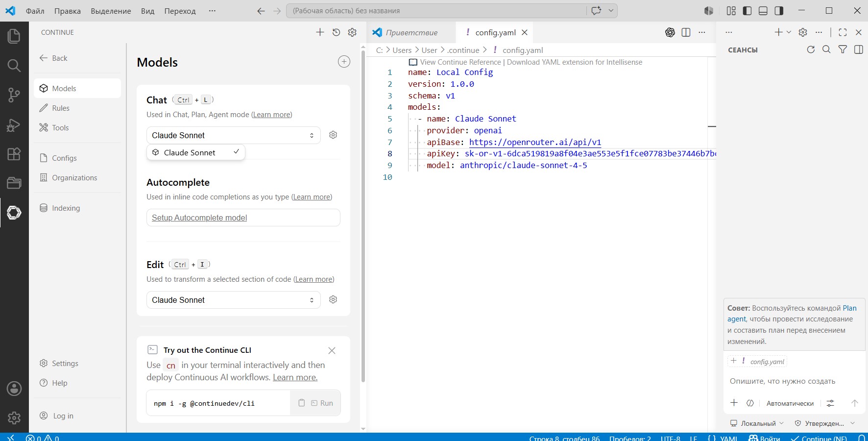Open the Автоматически model picker
The width and height of the screenshot is (868, 441).
pos(790,403)
